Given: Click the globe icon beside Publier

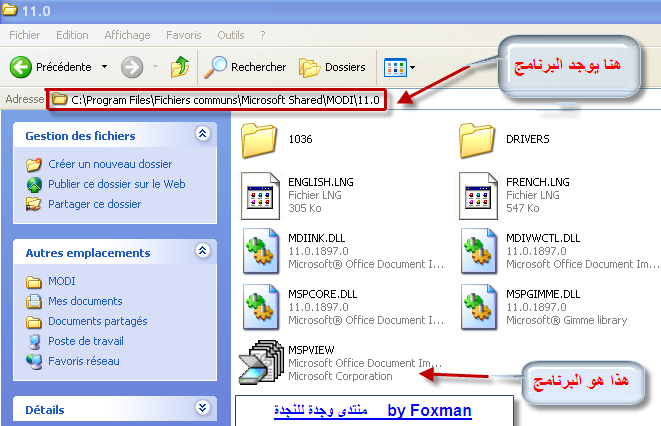Looking at the screenshot, I should (x=34, y=185).
